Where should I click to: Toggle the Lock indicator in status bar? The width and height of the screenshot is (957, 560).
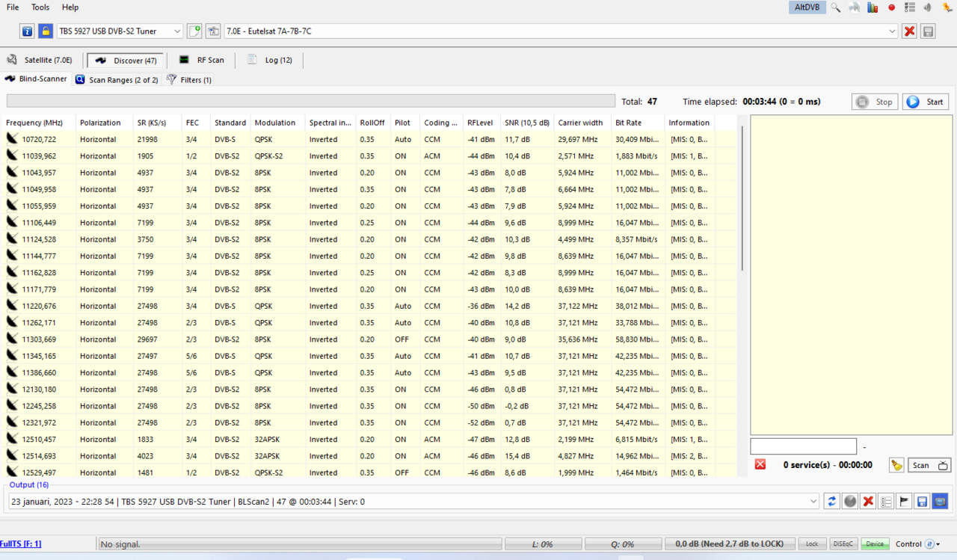tap(812, 544)
